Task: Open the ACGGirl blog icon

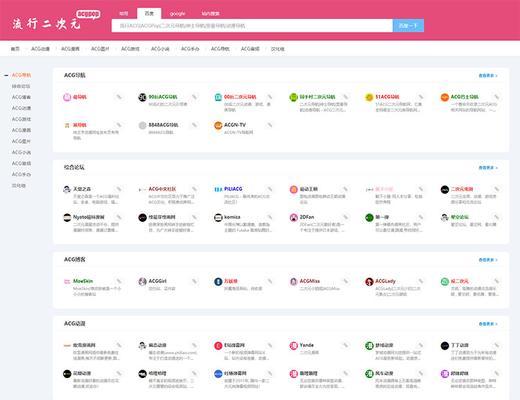Action: (x=142, y=282)
